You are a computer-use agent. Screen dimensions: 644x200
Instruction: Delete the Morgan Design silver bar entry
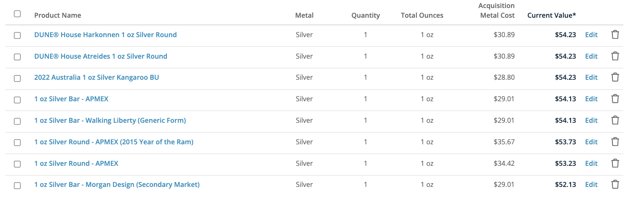[615, 184]
